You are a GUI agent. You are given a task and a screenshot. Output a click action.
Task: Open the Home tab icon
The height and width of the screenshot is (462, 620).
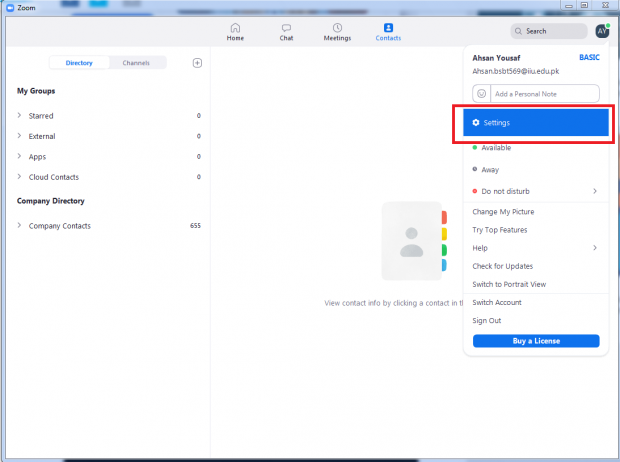point(235,28)
